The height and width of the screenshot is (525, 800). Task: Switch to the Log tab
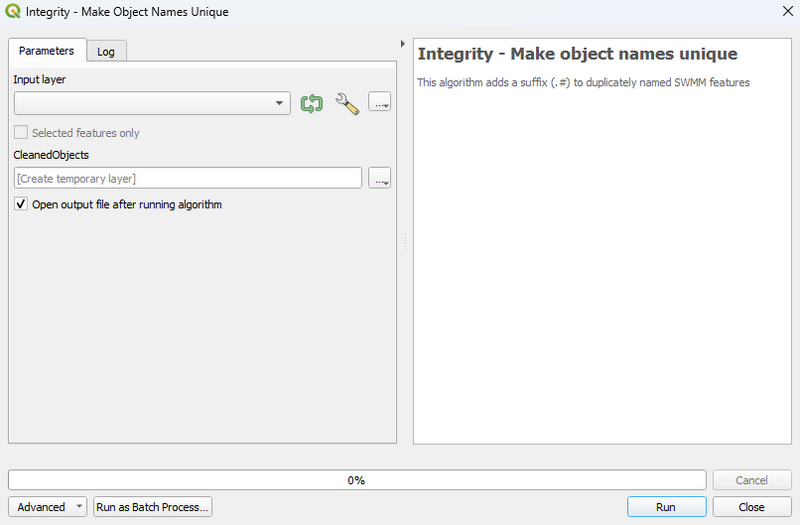point(106,52)
